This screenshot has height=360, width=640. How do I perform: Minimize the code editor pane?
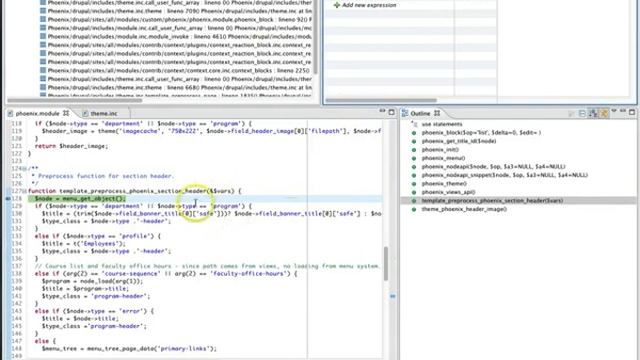point(382,111)
